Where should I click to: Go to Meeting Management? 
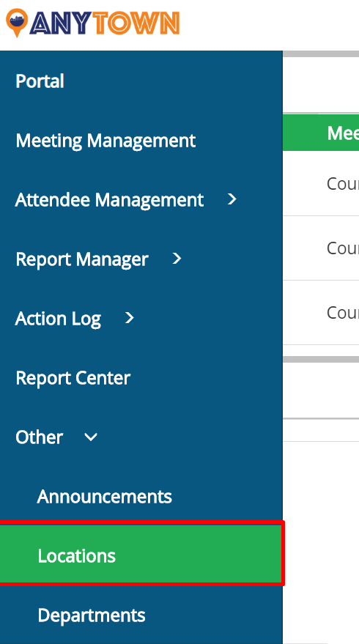pyautogui.click(x=106, y=141)
